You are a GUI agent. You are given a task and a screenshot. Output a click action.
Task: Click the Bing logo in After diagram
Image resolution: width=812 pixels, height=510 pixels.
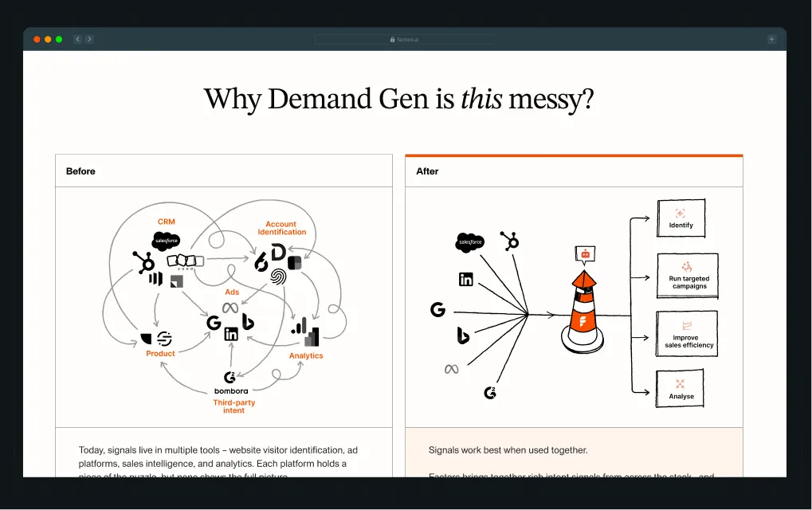tap(463, 335)
